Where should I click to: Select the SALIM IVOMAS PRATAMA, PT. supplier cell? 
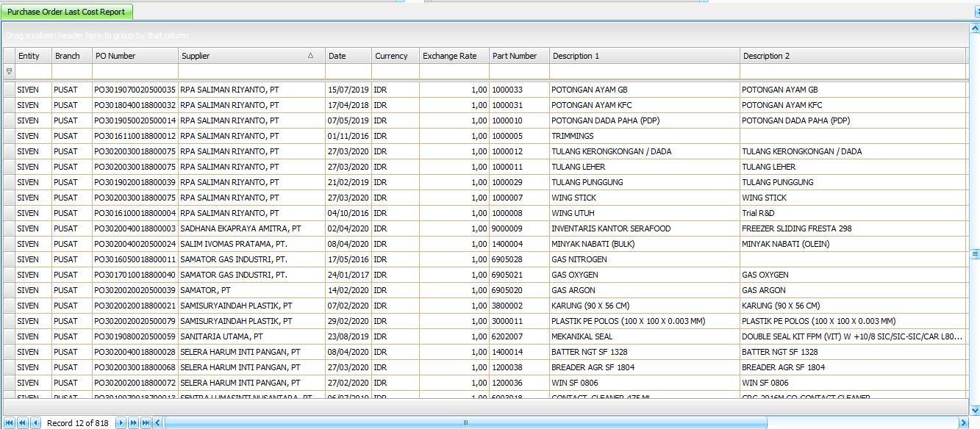[251, 244]
